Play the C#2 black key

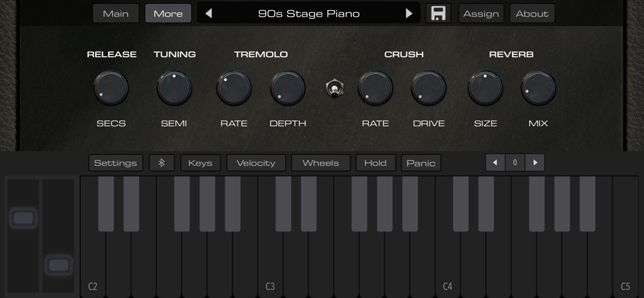pyautogui.click(x=106, y=204)
